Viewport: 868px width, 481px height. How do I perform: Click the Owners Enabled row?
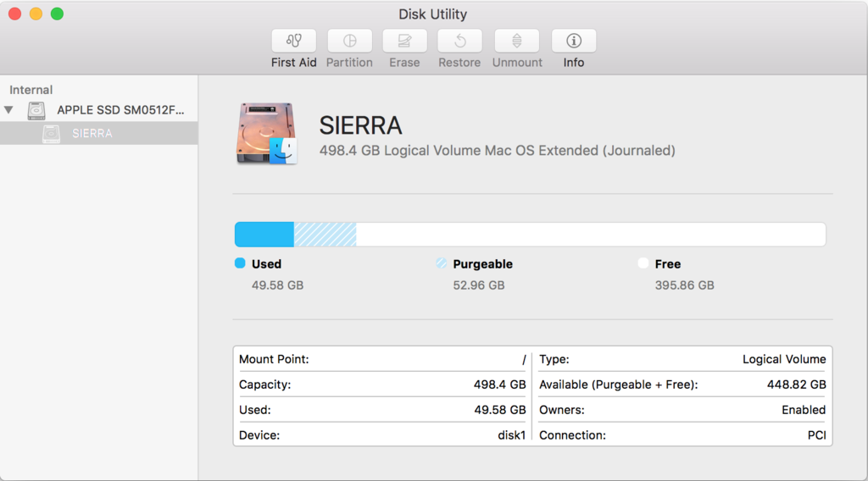(682, 410)
